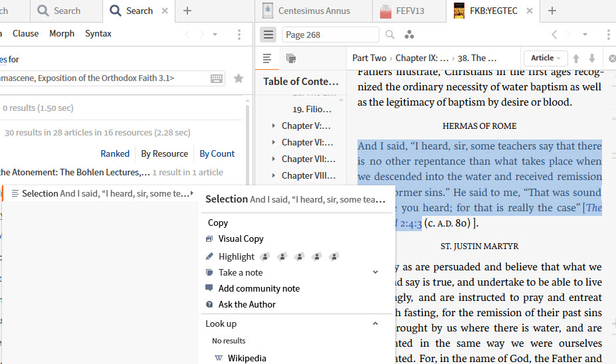Open the visual filters three-dot cluster icon
Viewport: 616px width, 364px height.
[409, 35]
